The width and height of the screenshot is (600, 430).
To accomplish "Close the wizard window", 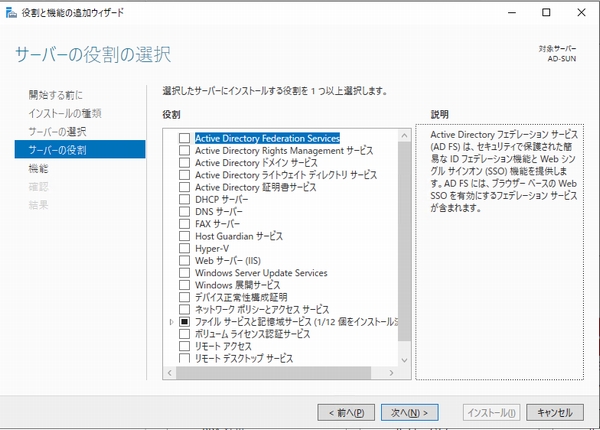I will point(581,12).
